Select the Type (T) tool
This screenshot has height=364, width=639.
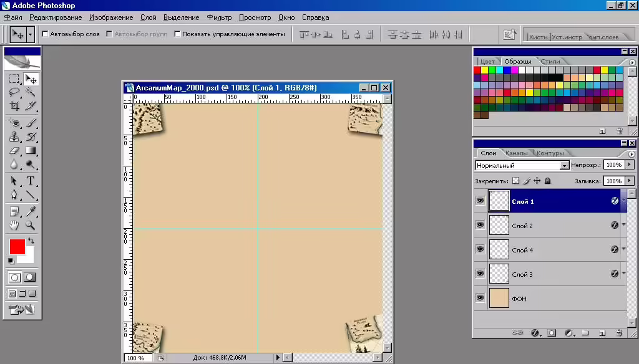30,181
